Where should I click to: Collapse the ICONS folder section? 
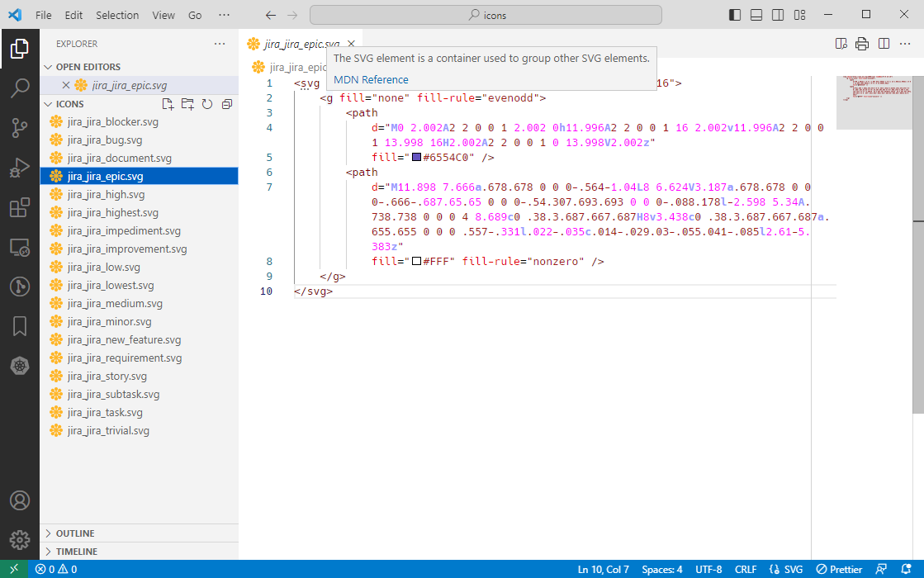[x=69, y=104]
